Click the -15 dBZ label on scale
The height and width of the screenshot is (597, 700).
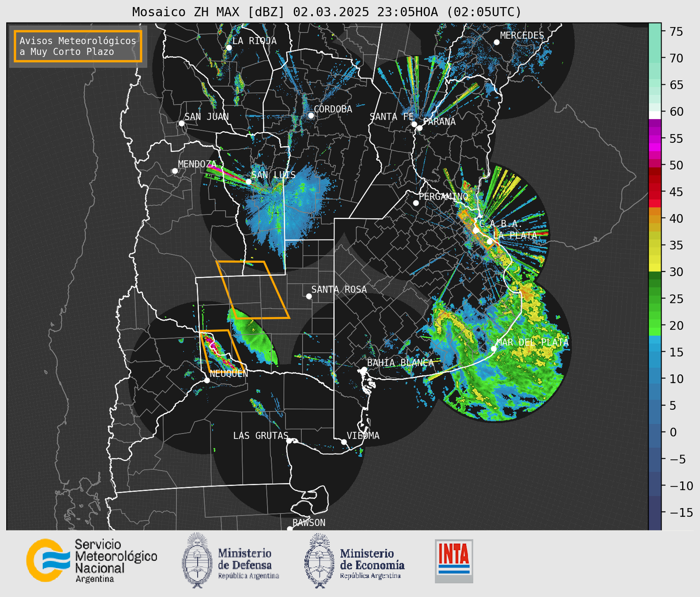point(681,513)
